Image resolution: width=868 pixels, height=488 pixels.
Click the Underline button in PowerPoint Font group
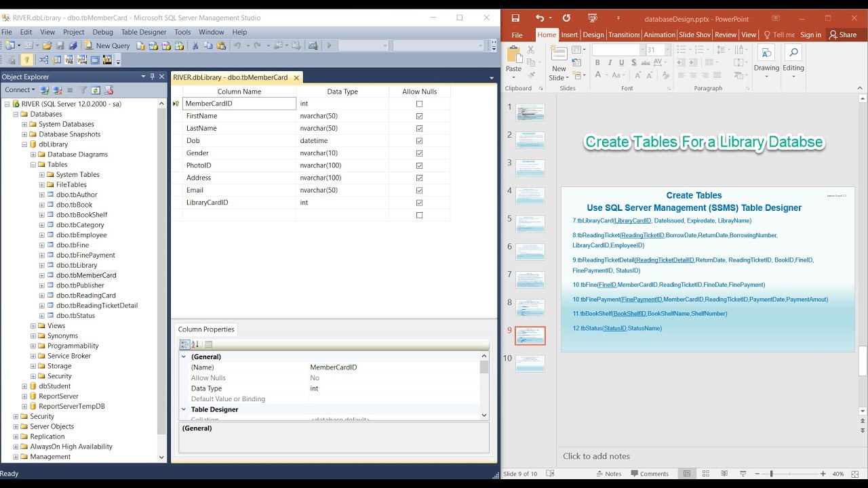[620, 62]
